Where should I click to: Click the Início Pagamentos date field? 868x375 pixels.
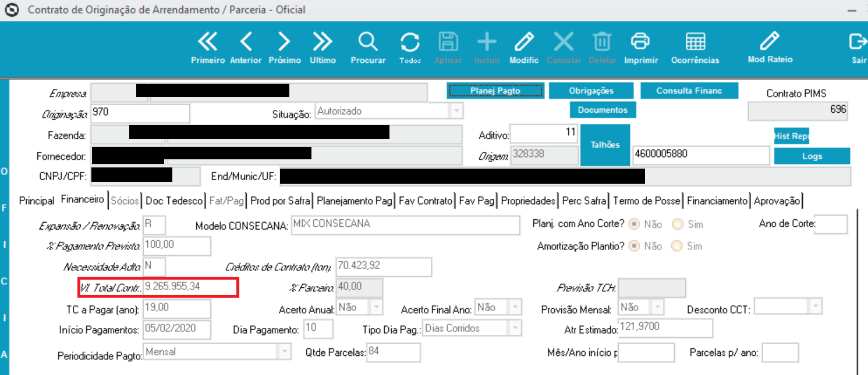click(177, 330)
